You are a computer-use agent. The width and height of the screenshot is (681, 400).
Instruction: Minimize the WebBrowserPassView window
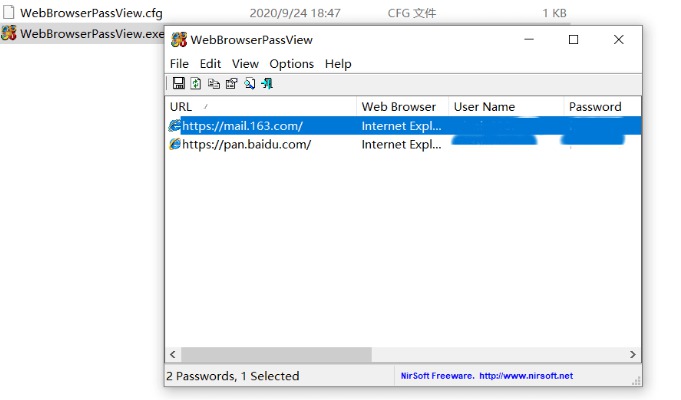529,40
